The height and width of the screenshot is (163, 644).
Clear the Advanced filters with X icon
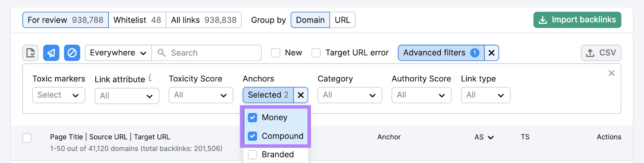click(x=491, y=53)
